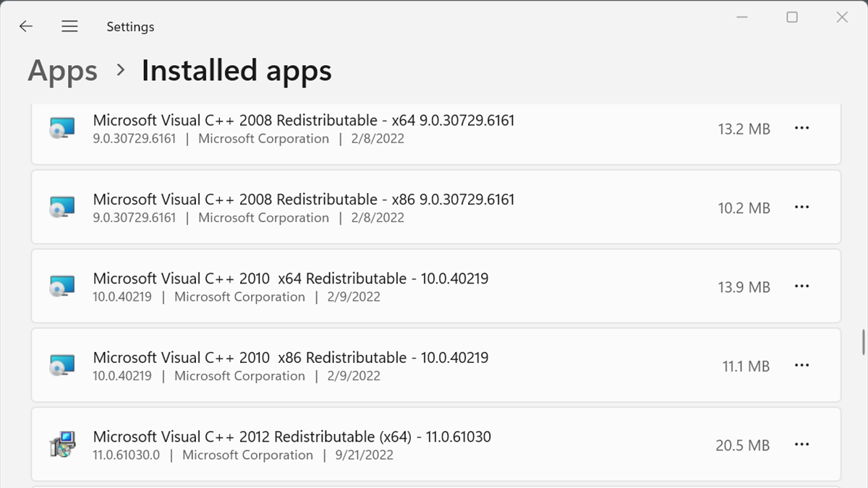
Task: Maximize the Settings window
Action: (x=792, y=17)
